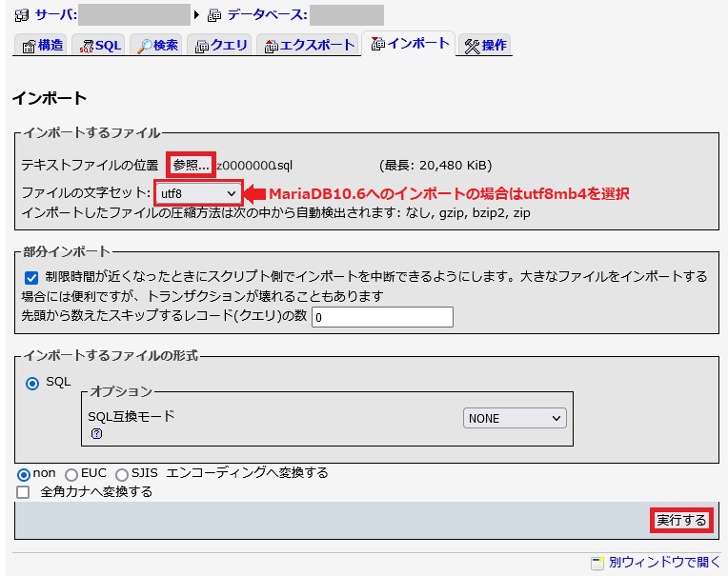Click the magnifier icon on 検索 tab
This screenshot has width=728, height=576.
(x=145, y=47)
